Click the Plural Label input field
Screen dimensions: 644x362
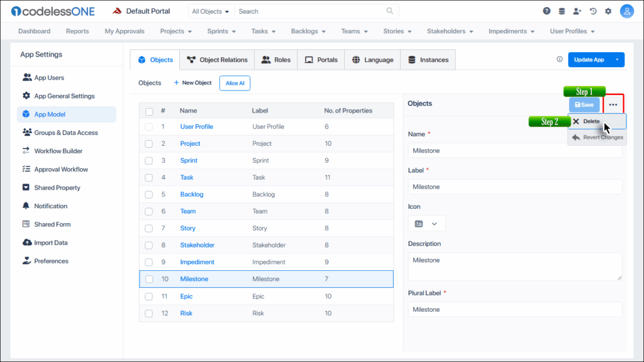pyautogui.click(x=514, y=310)
